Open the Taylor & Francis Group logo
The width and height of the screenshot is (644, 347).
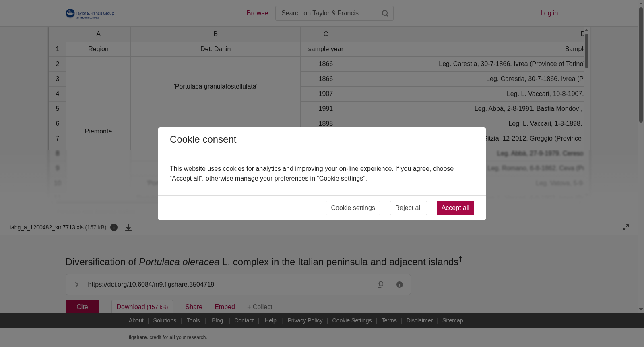pos(90,14)
